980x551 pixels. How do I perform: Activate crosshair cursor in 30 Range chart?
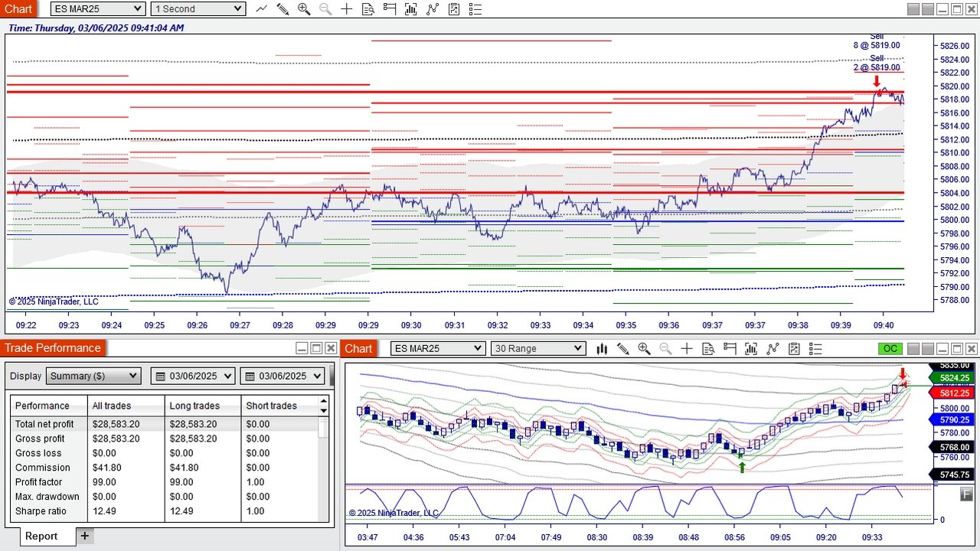pyautogui.click(x=687, y=349)
